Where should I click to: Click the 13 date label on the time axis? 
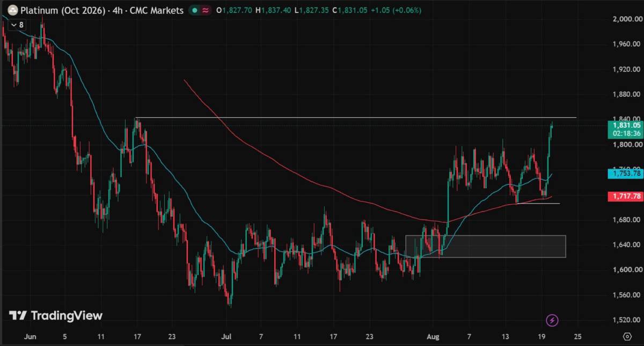pyautogui.click(x=505, y=336)
